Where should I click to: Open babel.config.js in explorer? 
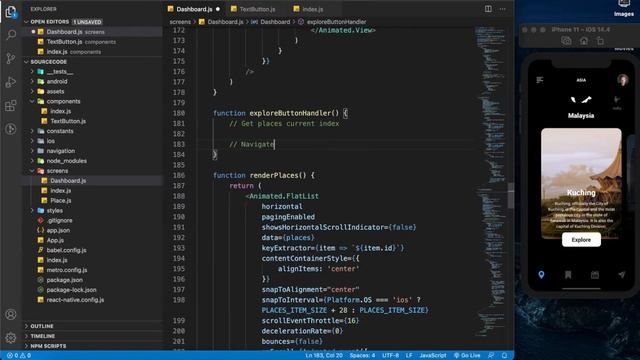(66, 250)
